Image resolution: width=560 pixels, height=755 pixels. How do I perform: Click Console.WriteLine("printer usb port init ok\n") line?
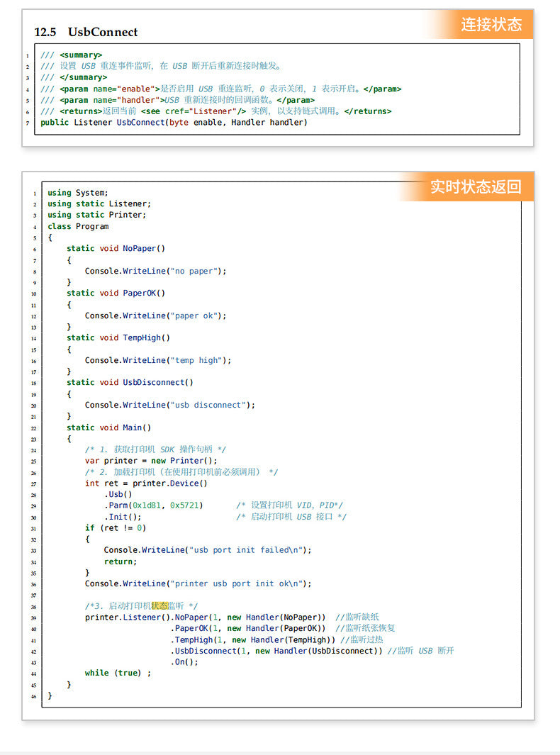coord(198,584)
